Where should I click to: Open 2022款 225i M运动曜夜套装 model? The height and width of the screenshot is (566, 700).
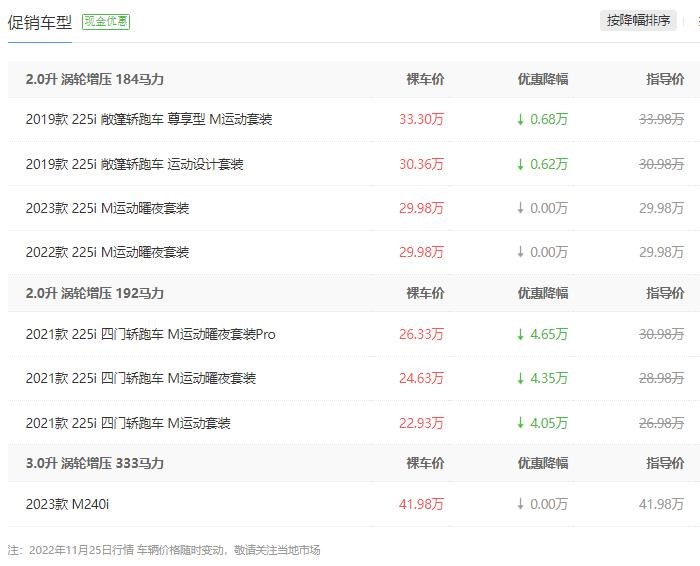point(107,252)
